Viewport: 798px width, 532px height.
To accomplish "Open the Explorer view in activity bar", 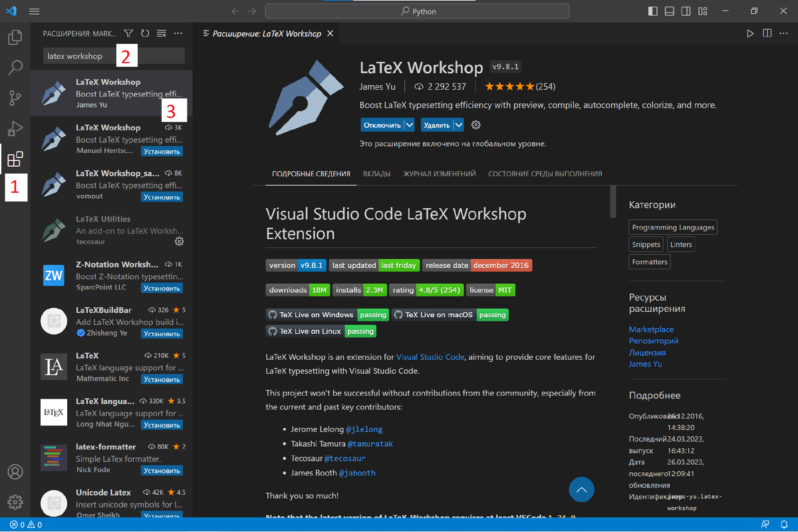I will (x=15, y=37).
